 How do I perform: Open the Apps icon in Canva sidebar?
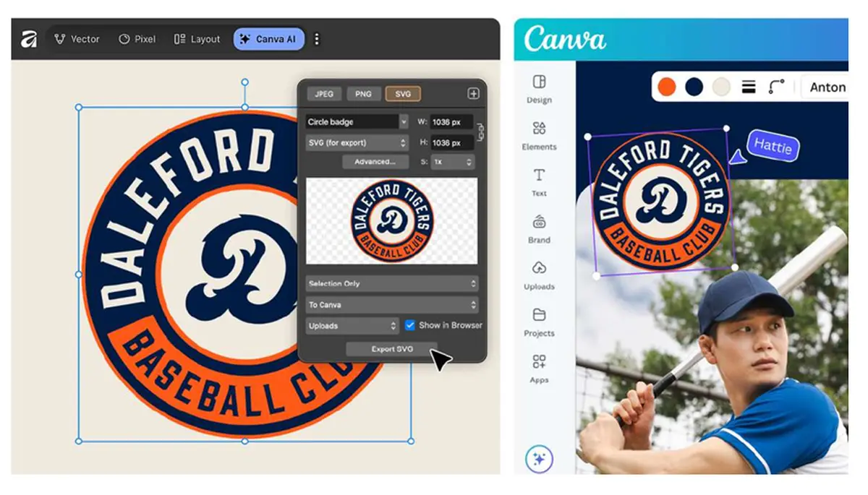click(x=539, y=368)
